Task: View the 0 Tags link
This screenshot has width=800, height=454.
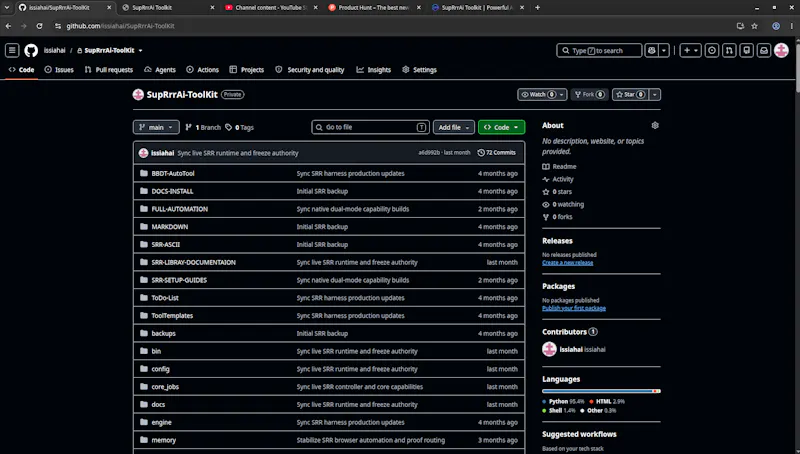Action: coord(240,128)
